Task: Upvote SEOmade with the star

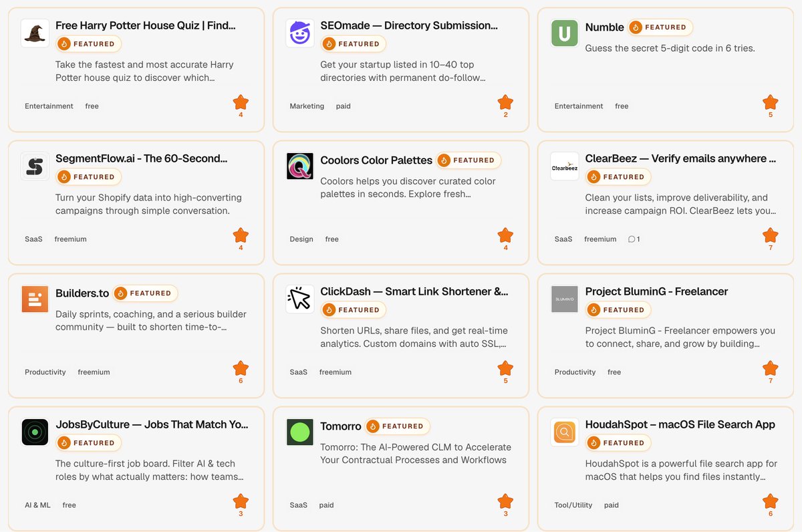Action: click(x=505, y=102)
